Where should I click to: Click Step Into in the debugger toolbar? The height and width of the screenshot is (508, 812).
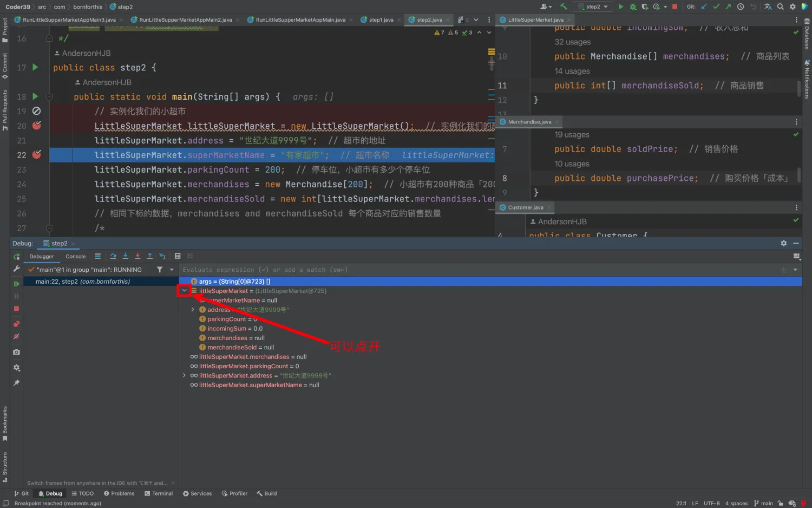click(x=125, y=256)
